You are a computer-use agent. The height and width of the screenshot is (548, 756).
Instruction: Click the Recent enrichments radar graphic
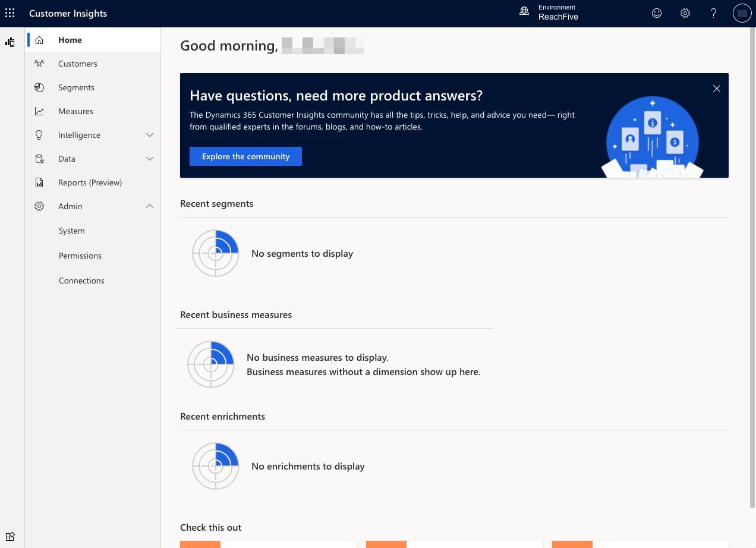[216, 466]
